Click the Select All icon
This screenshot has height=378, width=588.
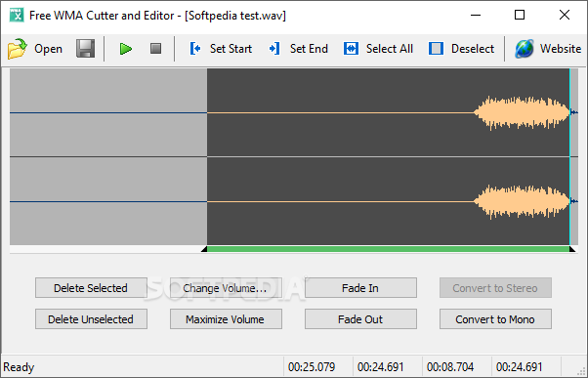351,49
